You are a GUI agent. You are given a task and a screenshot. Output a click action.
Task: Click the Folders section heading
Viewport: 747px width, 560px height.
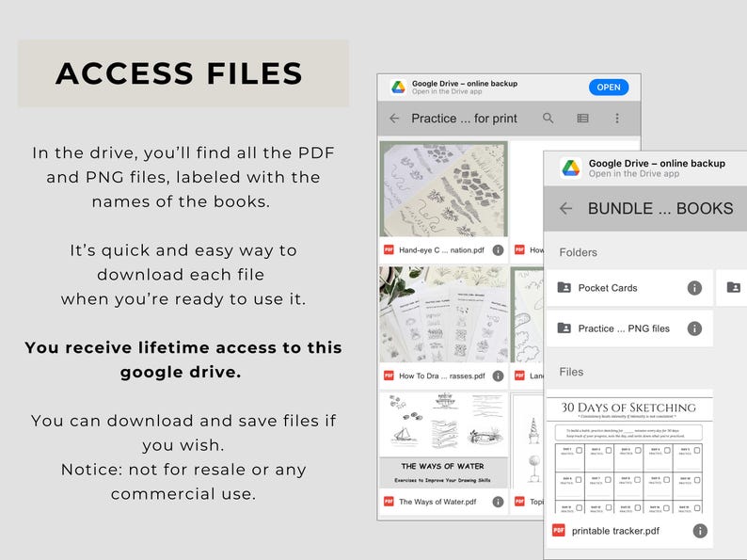tap(578, 252)
